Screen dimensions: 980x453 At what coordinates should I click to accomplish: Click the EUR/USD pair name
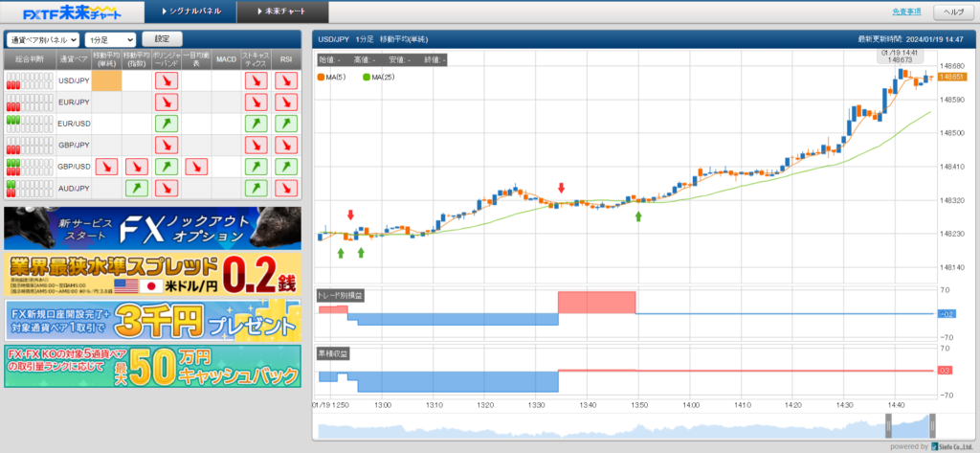[x=74, y=124]
